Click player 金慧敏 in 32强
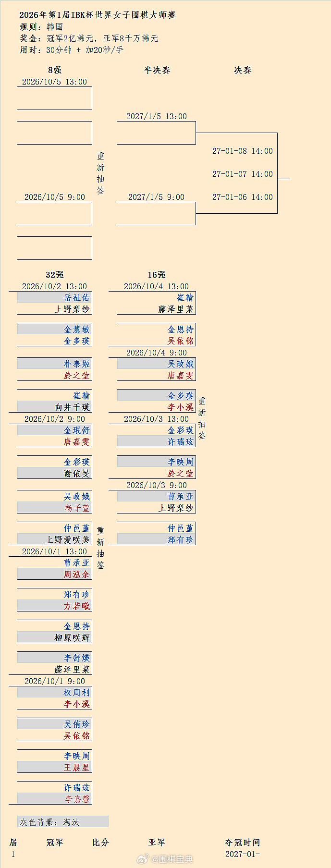The height and width of the screenshot is (868, 331). click(77, 330)
